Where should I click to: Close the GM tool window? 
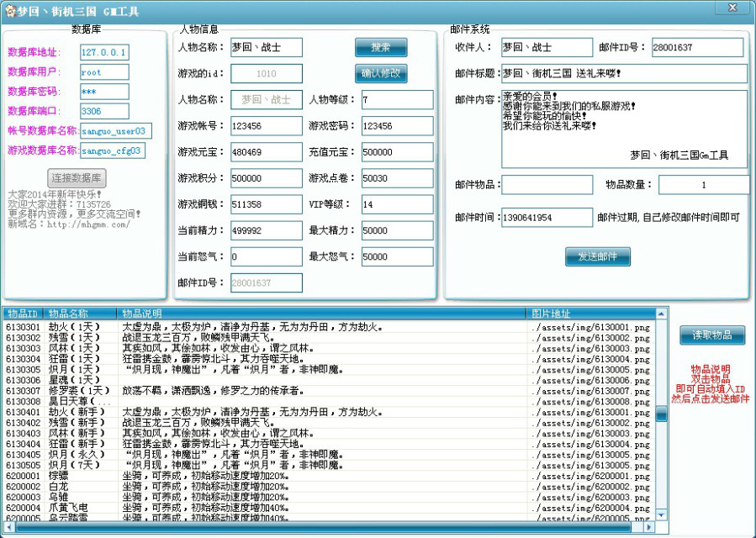pos(732,8)
